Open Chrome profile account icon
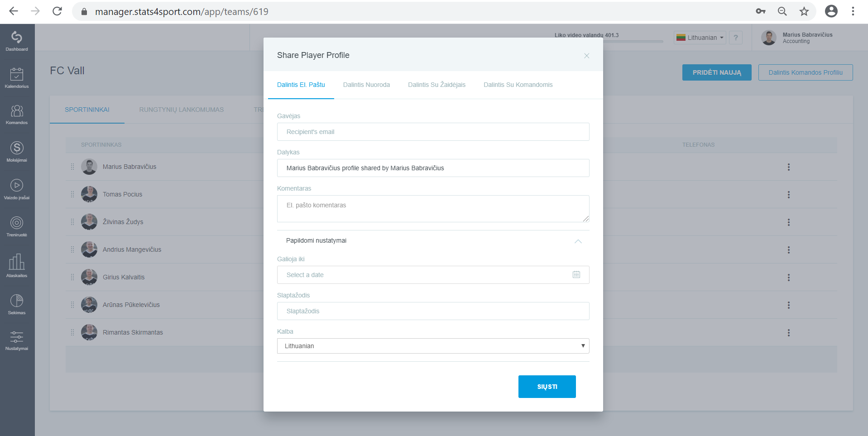 (831, 11)
